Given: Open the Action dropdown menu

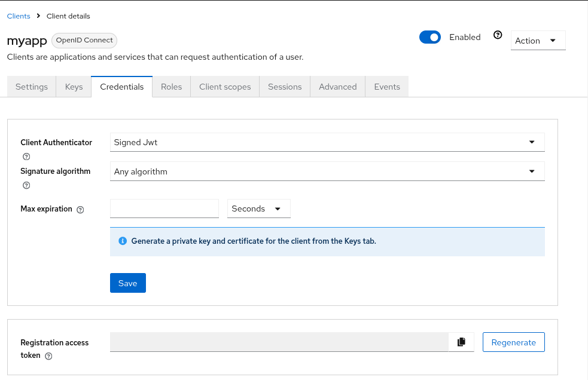Looking at the screenshot, I should coord(538,41).
